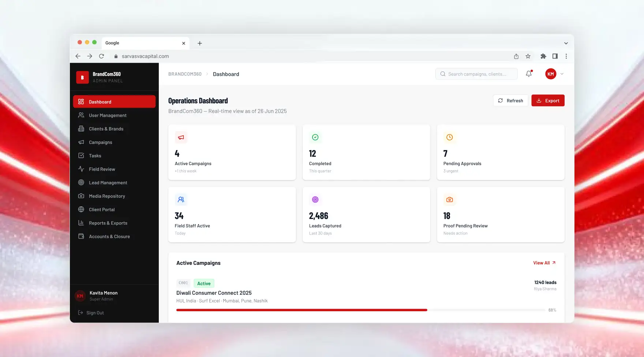Open Clients & Brands section
This screenshot has height=357, width=644.
(114, 129)
